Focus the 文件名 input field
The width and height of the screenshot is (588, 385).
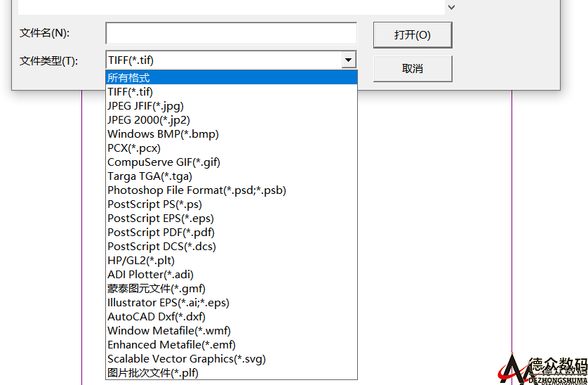click(x=231, y=34)
